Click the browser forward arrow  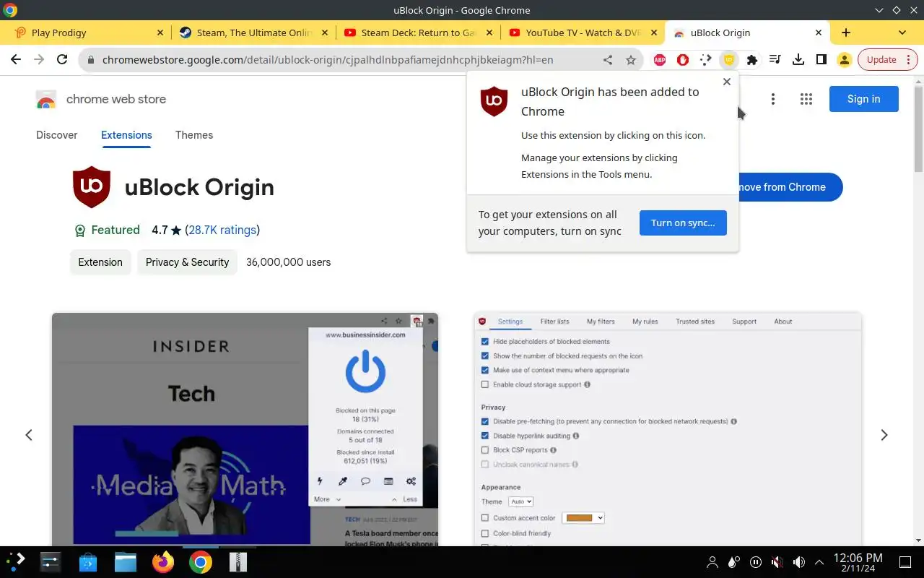click(39, 60)
